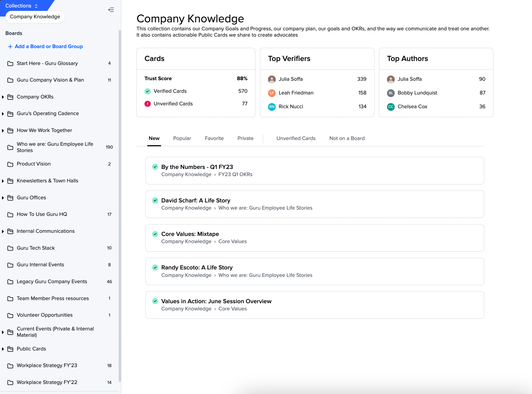The height and width of the screenshot is (394, 532).
Task: Click Bobby Lundquist's BL avatar
Action: click(391, 93)
